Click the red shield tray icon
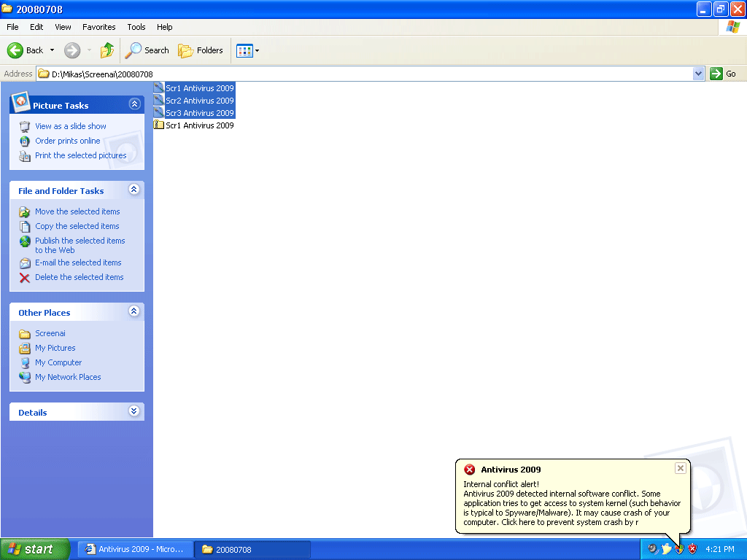The height and width of the screenshot is (560, 747). (692, 549)
